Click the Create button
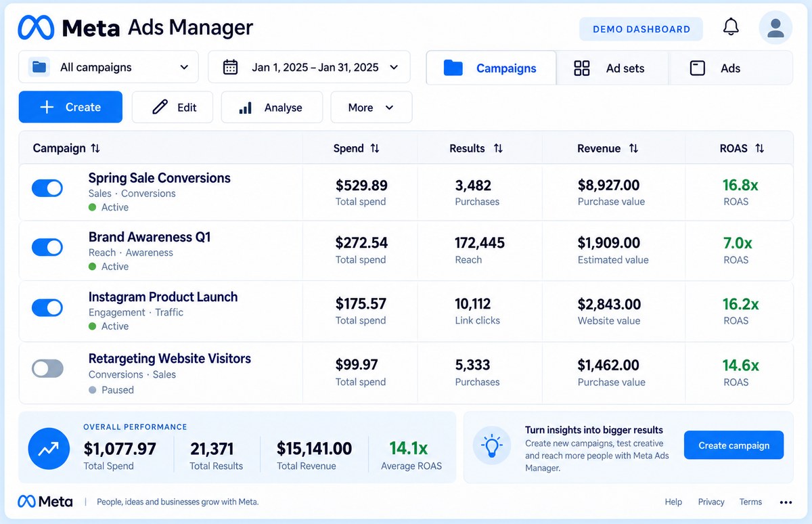The height and width of the screenshot is (524, 812). click(70, 107)
